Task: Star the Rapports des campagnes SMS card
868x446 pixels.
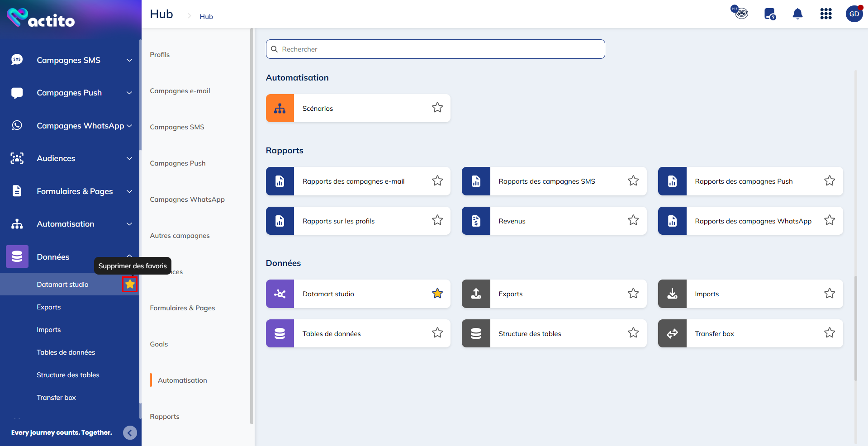Action: [633, 181]
